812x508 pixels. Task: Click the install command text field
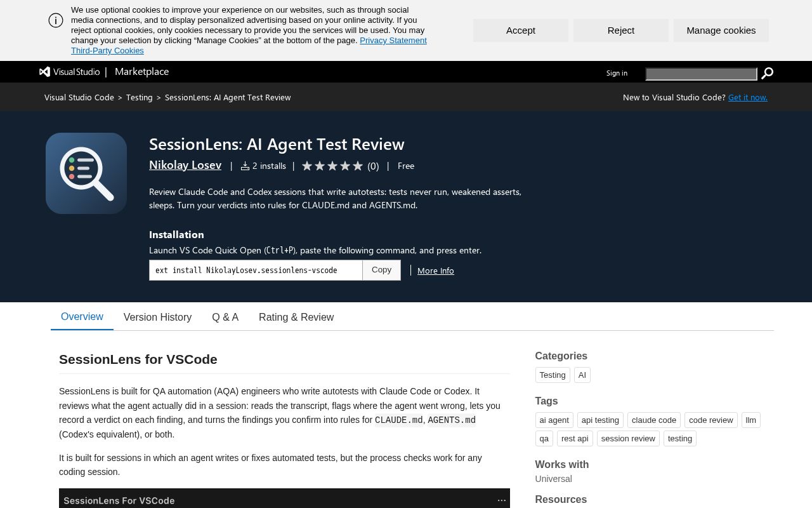coord(256,270)
